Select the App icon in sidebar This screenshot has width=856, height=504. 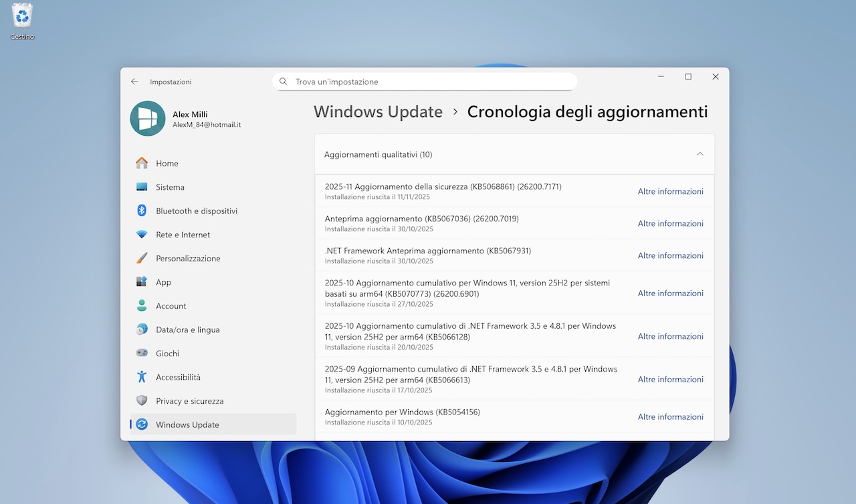point(142,282)
